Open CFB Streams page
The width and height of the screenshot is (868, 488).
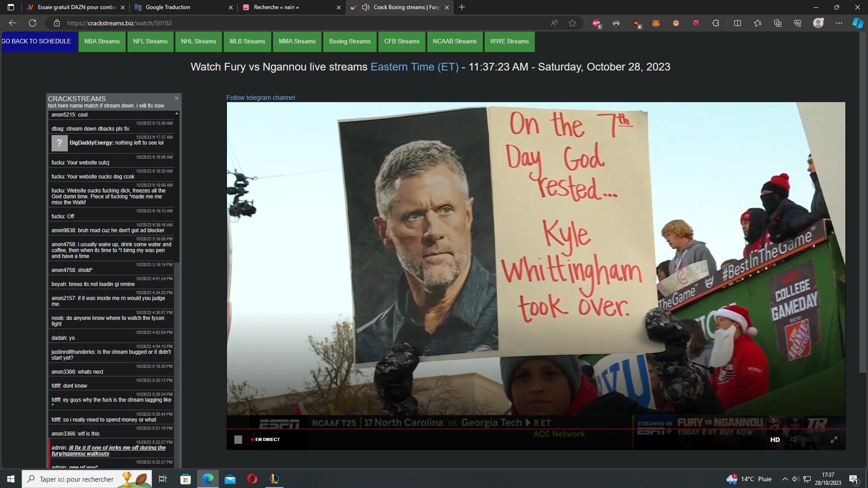click(401, 41)
